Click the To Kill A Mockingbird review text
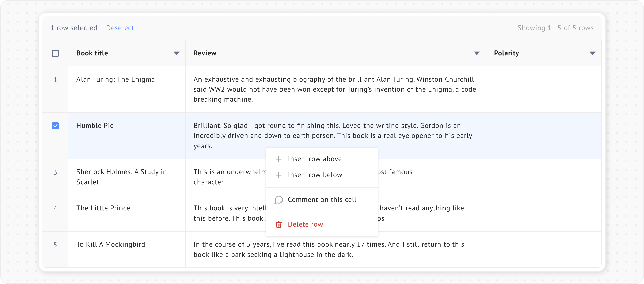The height and width of the screenshot is (284, 644). [x=329, y=250]
